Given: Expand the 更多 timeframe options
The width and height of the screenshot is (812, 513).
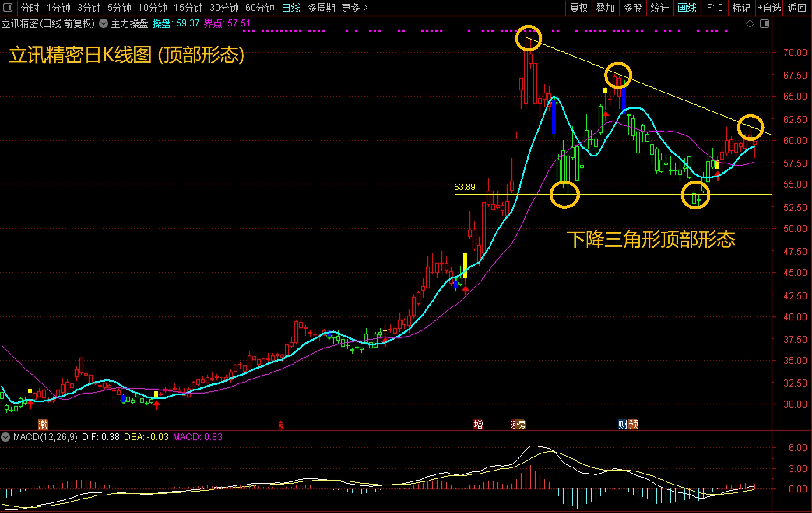Looking at the screenshot, I should 354,8.
